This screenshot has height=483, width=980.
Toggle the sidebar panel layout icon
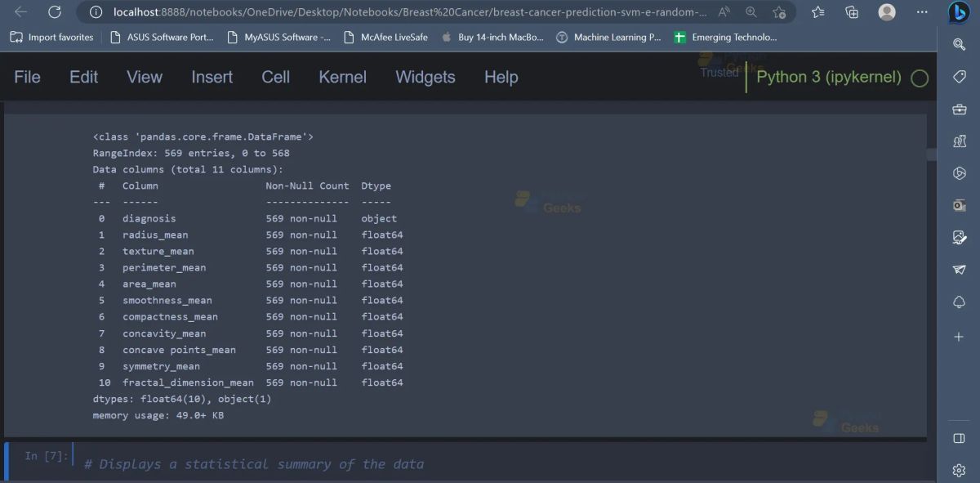pos(959,438)
